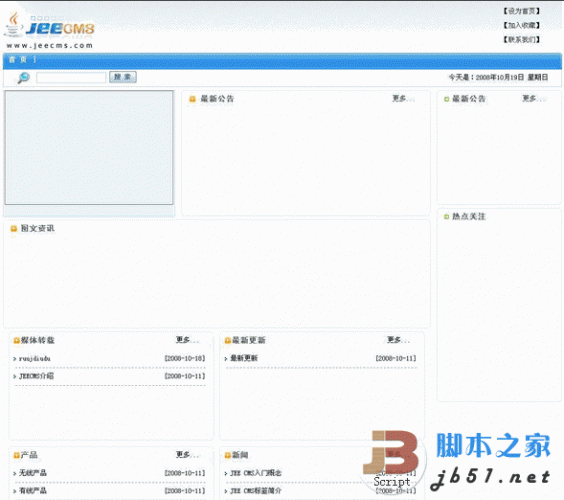Open 更多 in the 媒体转载 panel
The width and height of the screenshot is (564, 500).
187,340
